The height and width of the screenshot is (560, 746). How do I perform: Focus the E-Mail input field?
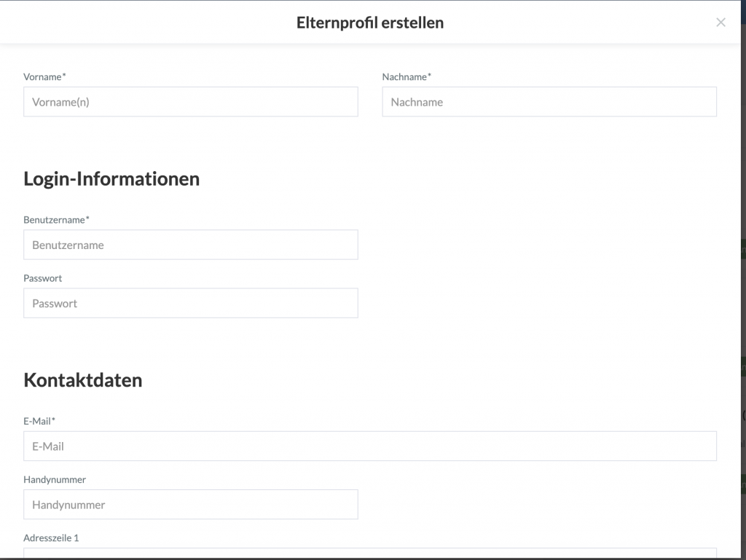369,446
